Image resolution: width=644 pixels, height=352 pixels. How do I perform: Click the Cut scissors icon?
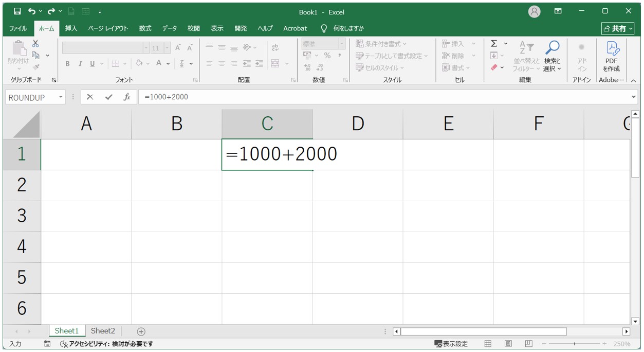(35, 44)
